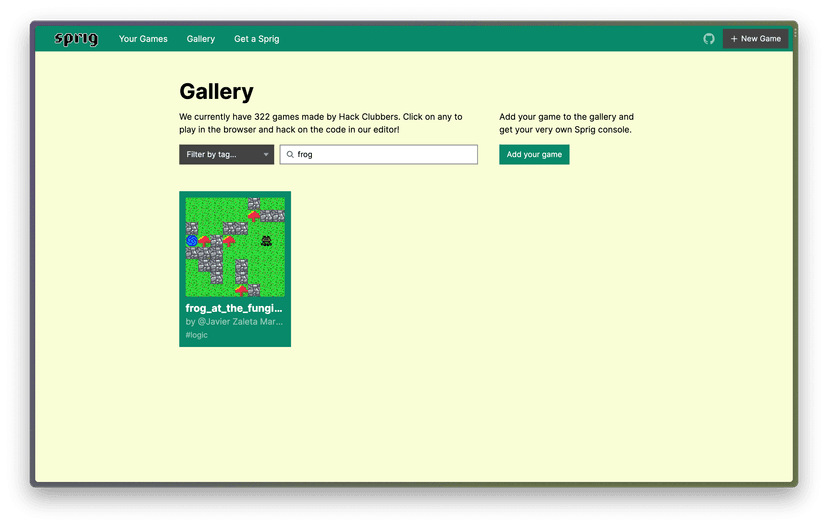Click the magnifying glass search icon
This screenshot has width=828, height=527.
290,155
